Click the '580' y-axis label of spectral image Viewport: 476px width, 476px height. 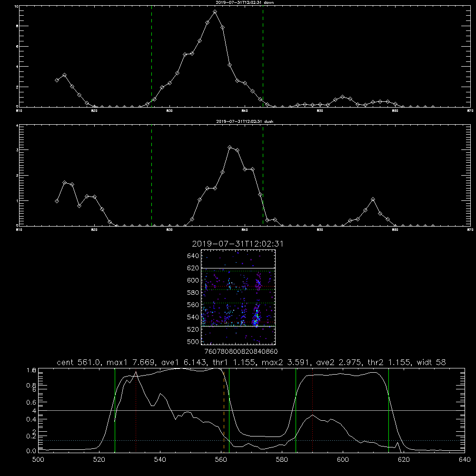pos(193,293)
